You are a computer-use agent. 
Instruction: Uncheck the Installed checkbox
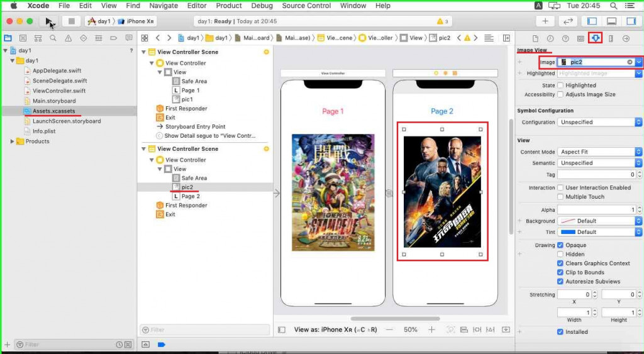(560, 332)
